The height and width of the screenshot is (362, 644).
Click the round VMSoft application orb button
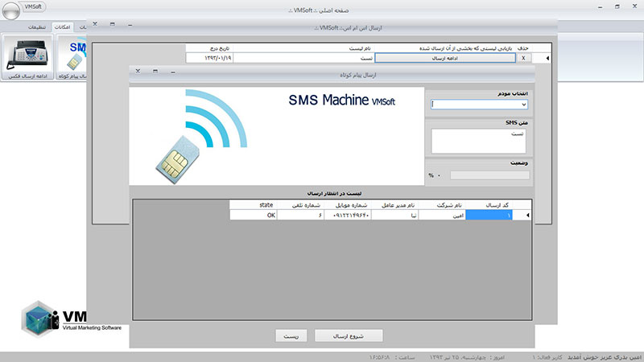pyautogui.click(x=6, y=6)
